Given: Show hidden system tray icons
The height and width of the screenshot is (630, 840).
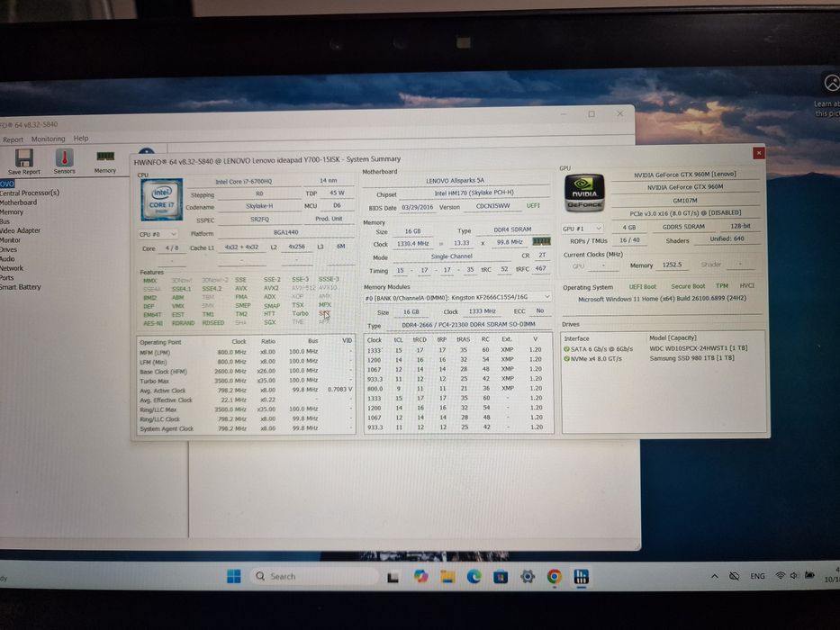Looking at the screenshot, I should (714, 576).
